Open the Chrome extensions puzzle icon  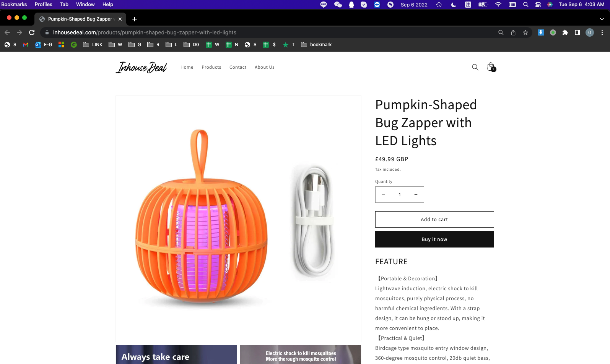point(565,32)
